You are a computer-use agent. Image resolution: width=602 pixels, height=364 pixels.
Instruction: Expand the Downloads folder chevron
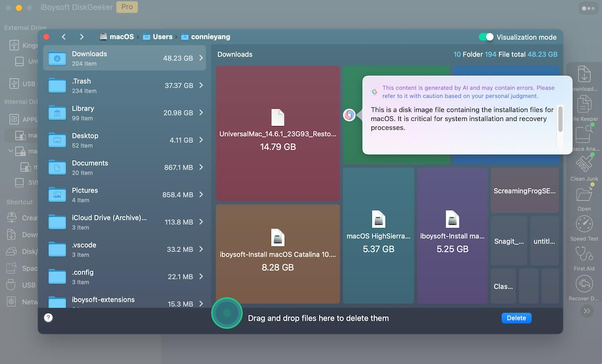pos(201,58)
